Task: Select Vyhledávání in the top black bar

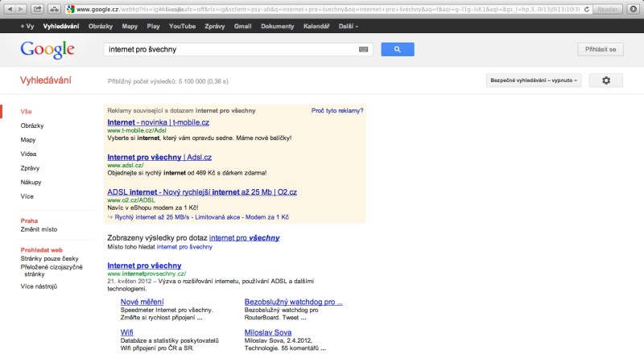Action: pyautogui.click(x=61, y=27)
